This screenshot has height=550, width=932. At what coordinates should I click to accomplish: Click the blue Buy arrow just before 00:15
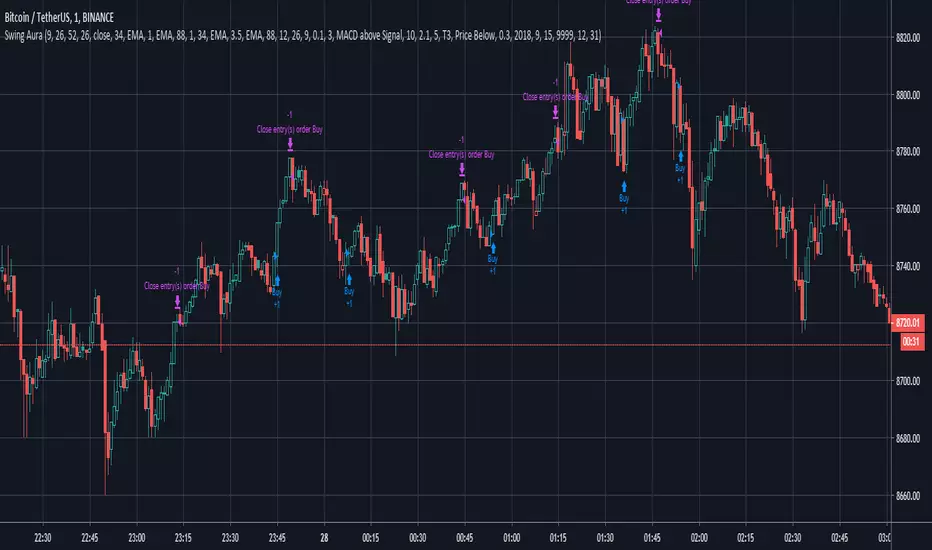click(349, 280)
